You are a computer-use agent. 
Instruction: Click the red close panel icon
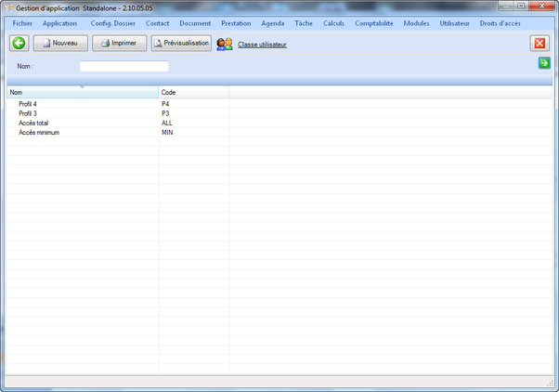(539, 44)
